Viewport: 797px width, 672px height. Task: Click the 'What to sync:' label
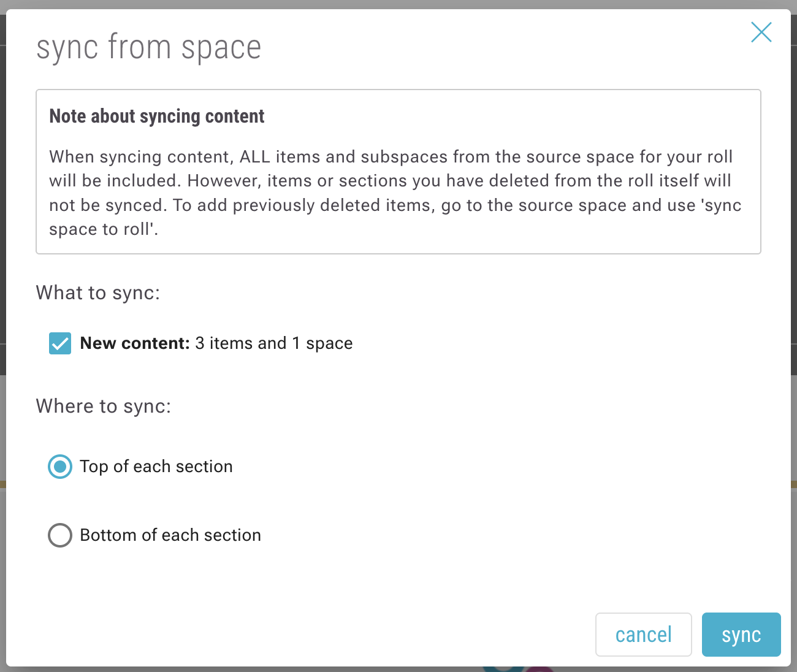[98, 293]
